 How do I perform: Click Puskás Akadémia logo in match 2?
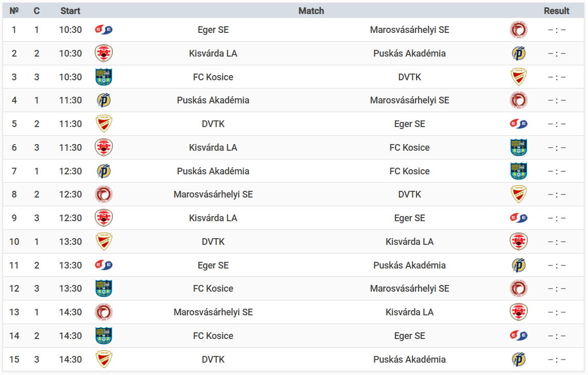click(518, 53)
